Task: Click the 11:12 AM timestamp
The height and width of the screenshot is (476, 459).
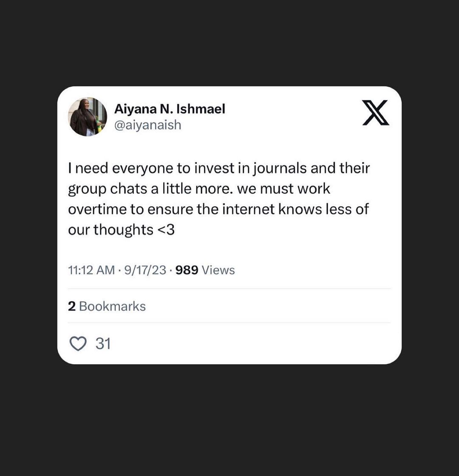Action: [x=91, y=270]
